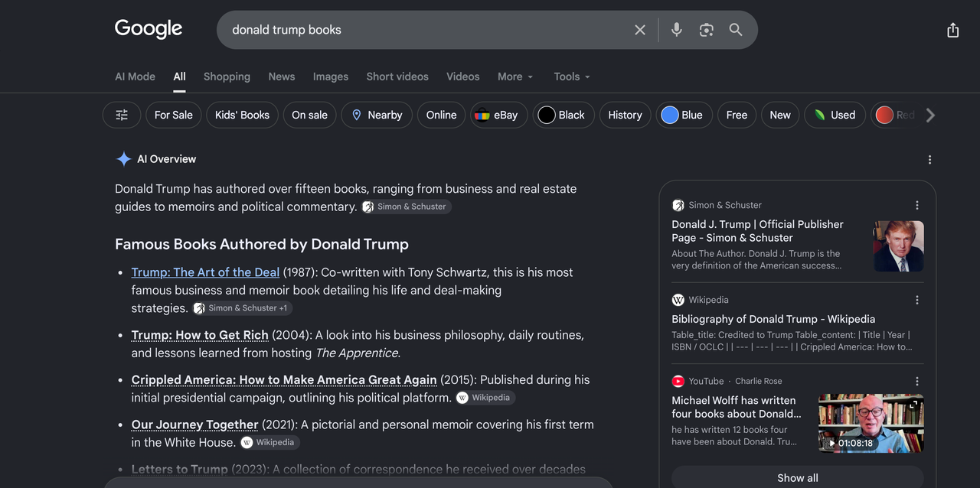Choose the Red color filter
Screen dimensions: 980x488
click(894, 115)
